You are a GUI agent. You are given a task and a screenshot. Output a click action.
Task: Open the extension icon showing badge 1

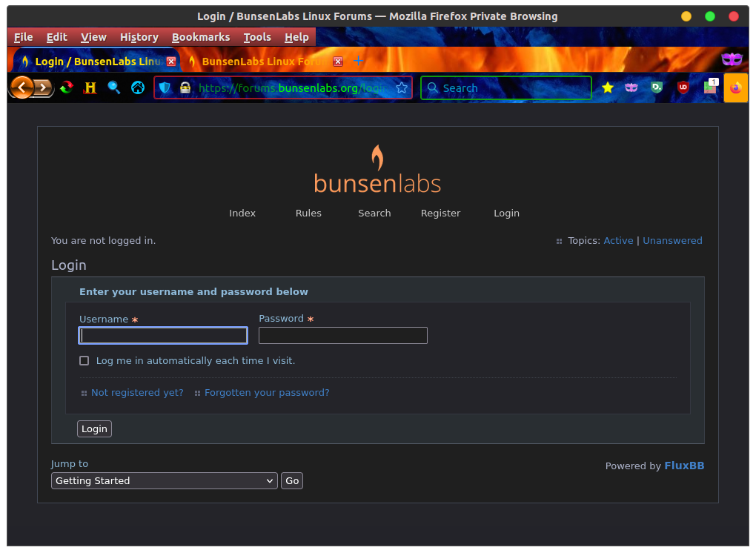point(710,86)
